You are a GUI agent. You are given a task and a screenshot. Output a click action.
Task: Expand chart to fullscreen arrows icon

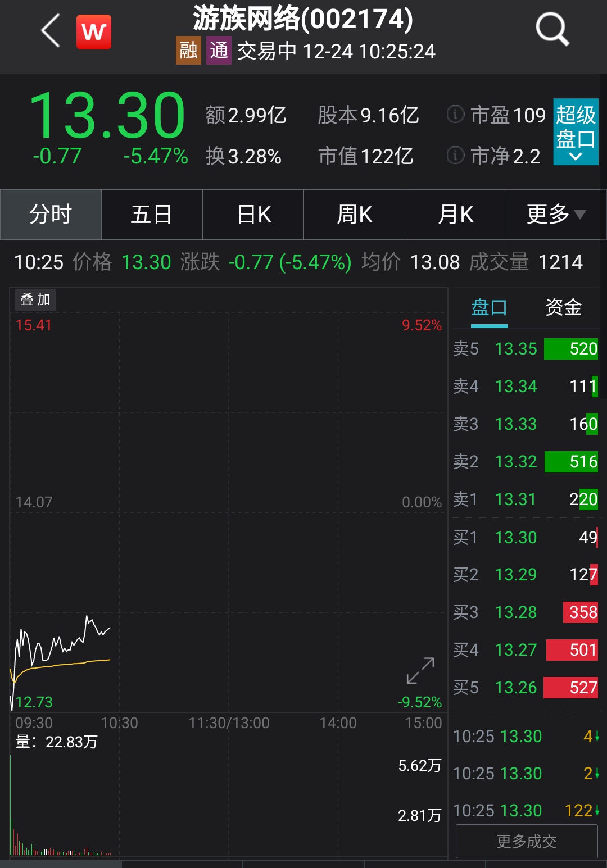[420, 671]
